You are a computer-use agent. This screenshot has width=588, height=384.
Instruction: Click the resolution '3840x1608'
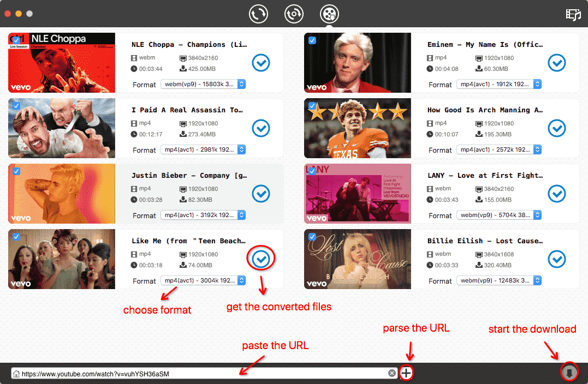[x=499, y=254]
